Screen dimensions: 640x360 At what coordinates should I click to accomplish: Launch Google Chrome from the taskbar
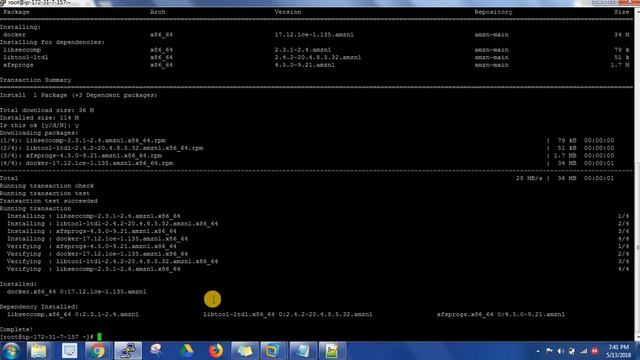(x=97, y=351)
